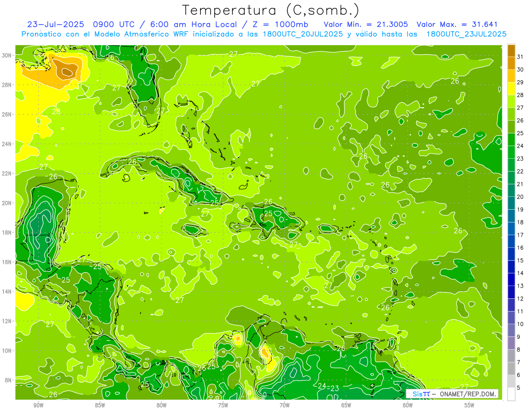532x411 pixels.
Task: Click the legend swatch between 8 and 9
Action: pyautogui.click(x=511, y=343)
